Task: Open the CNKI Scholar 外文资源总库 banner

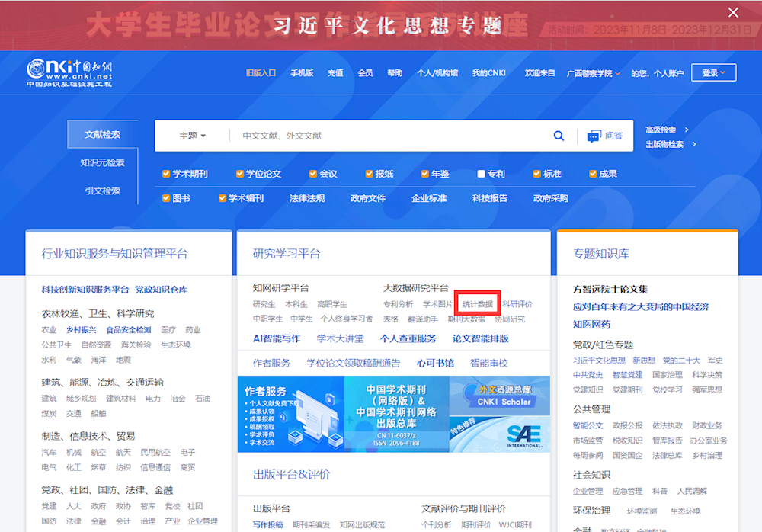Action: point(499,395)
